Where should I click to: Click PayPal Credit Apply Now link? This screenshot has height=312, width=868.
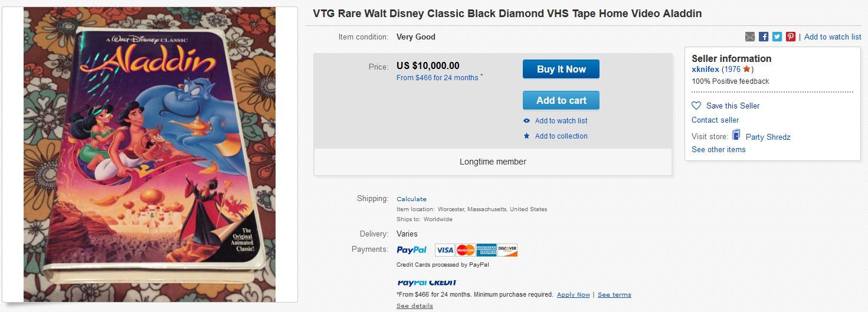573,294
